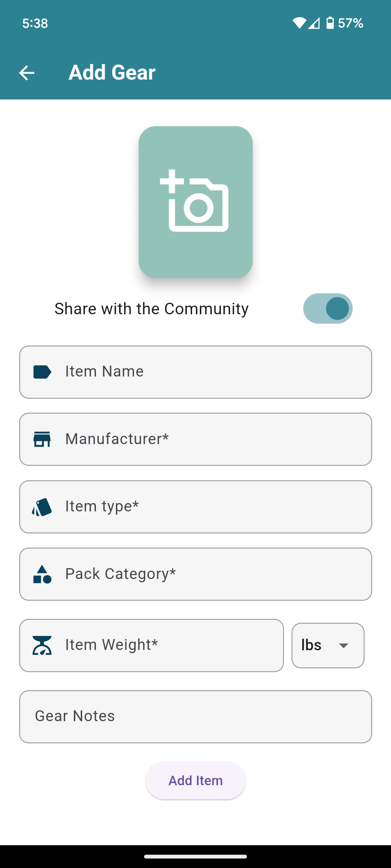Viewport: 391px width, 868px height.
Task: Tap the back arrow icon
Action: click(x=27, y=73)
